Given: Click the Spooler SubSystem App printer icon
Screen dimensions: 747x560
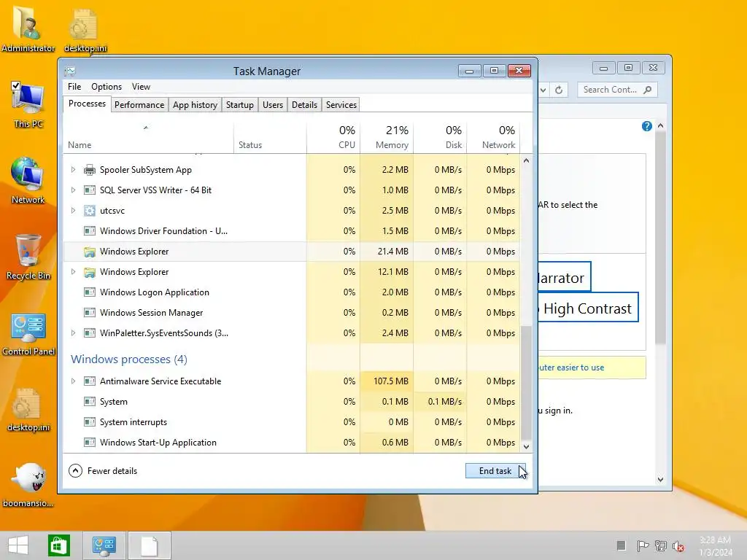Looking at the screenshot, I should tap(90, 170).
